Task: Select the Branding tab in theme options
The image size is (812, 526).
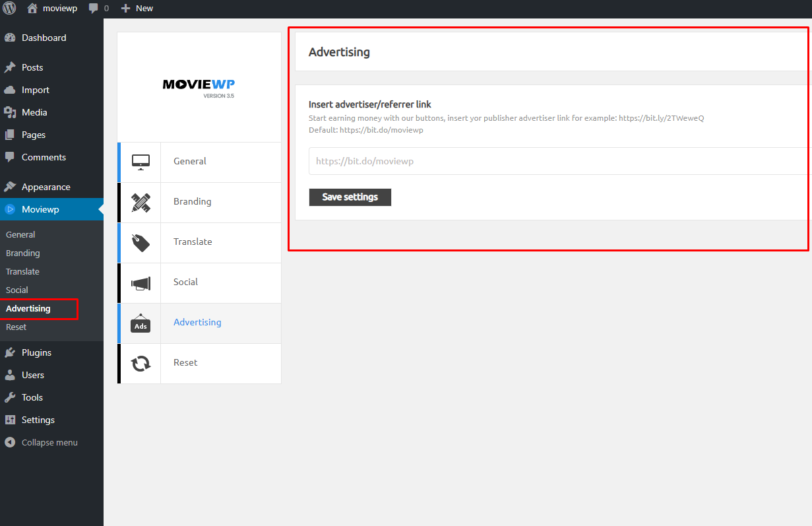Action: pyautogui.click(x=199, y=202)
